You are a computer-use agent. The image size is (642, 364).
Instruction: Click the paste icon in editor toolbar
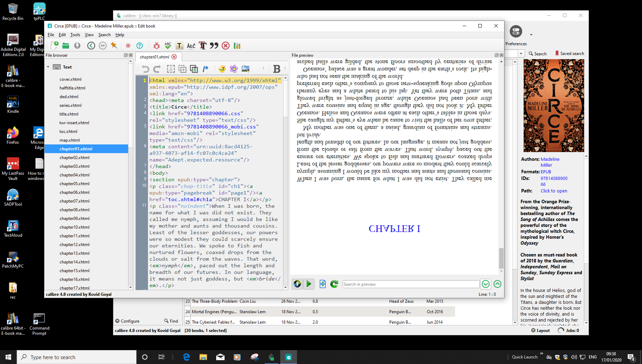point(194,69)
